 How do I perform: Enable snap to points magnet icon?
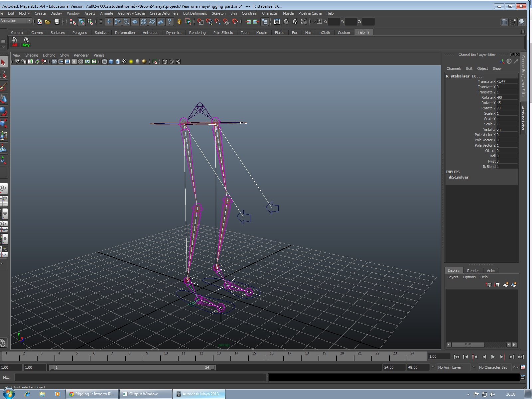coord(217,22)
